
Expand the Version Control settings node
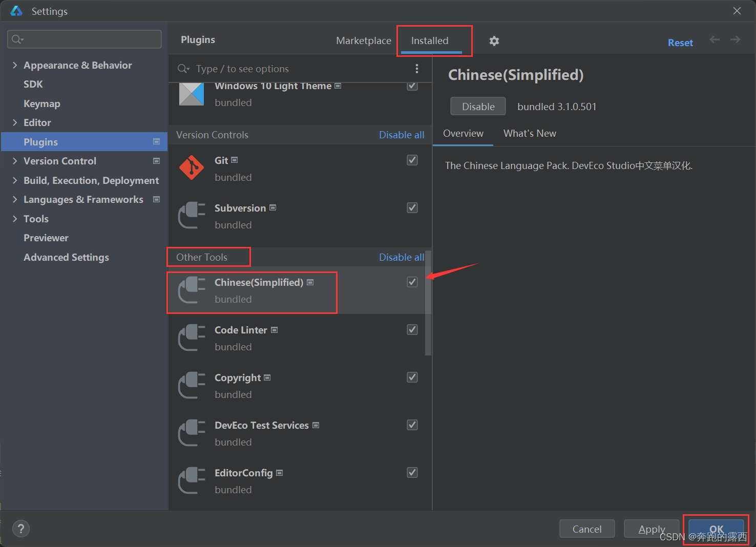(15, 161)
